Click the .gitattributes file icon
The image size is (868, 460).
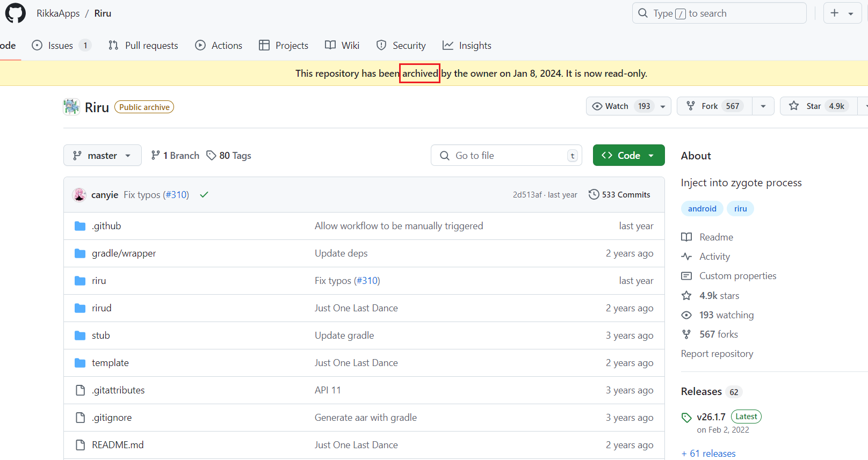tap(80, 390)
